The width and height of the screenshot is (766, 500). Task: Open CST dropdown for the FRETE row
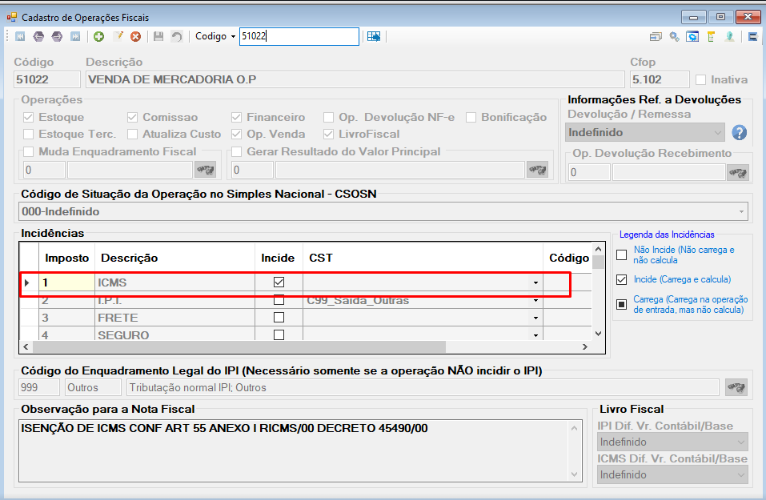[x=536, y=318]
